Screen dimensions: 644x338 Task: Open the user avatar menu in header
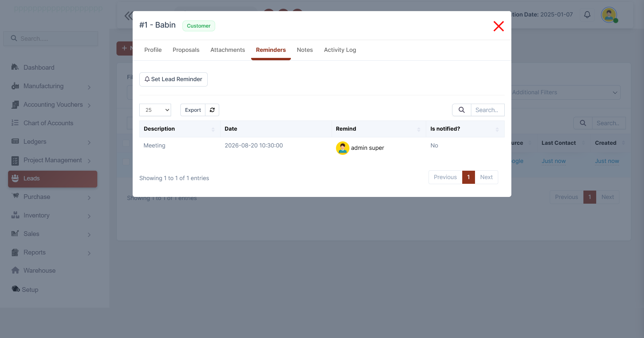(609, 15)
